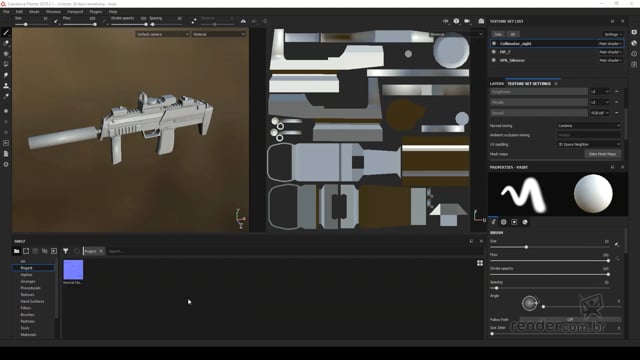Open the Brush properties tab icon

(x=493, y=222)
